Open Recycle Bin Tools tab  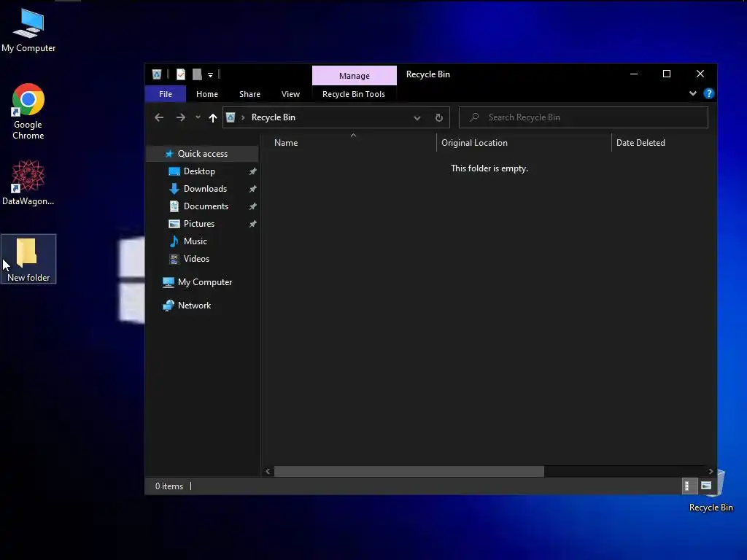coord(354,94)
